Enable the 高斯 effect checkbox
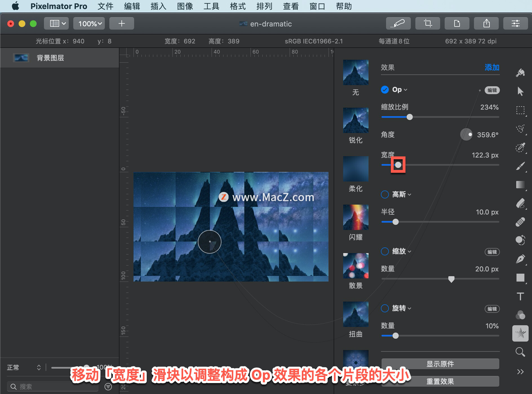 385,194
